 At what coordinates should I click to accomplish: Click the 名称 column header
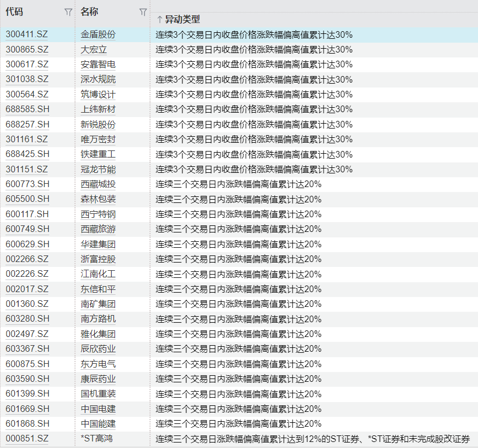tap(89, 12)
